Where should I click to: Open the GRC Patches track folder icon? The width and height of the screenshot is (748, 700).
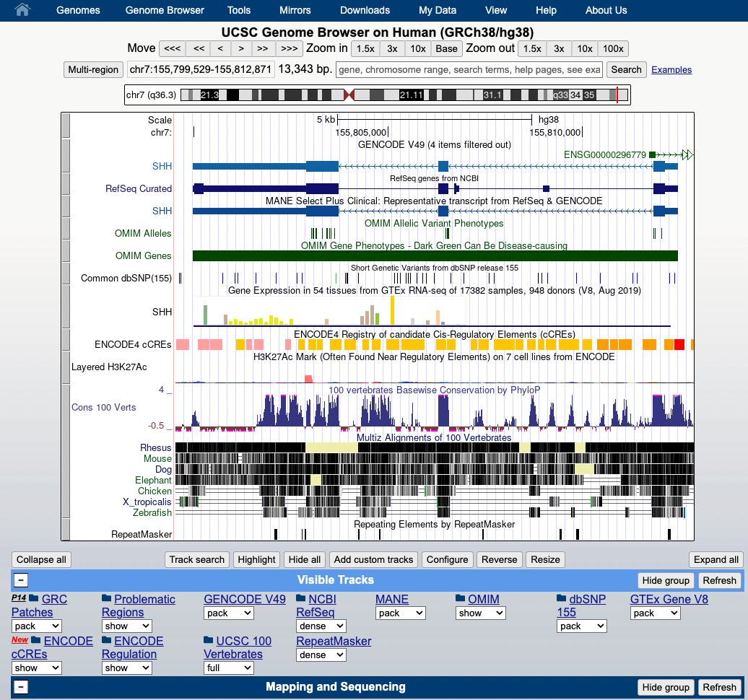pyautogui.click(x=32, y=599)
